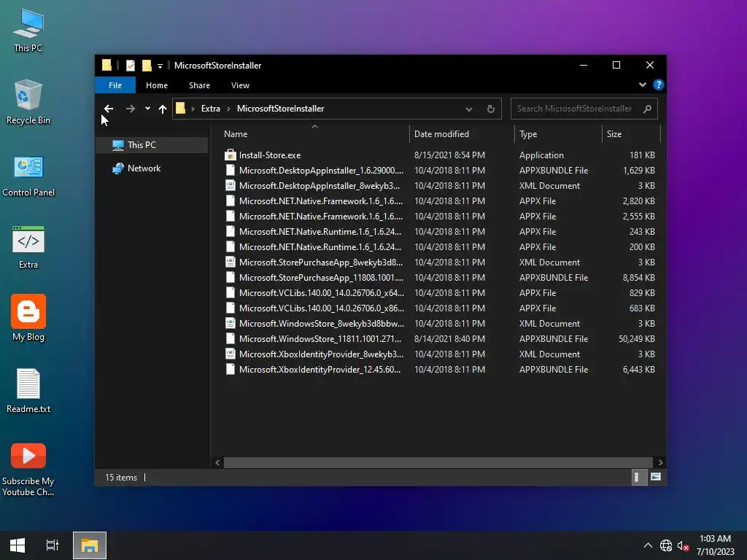The image size is (747, 560).
Task: Open the View ribbon tab
Action: coord(240,85)
